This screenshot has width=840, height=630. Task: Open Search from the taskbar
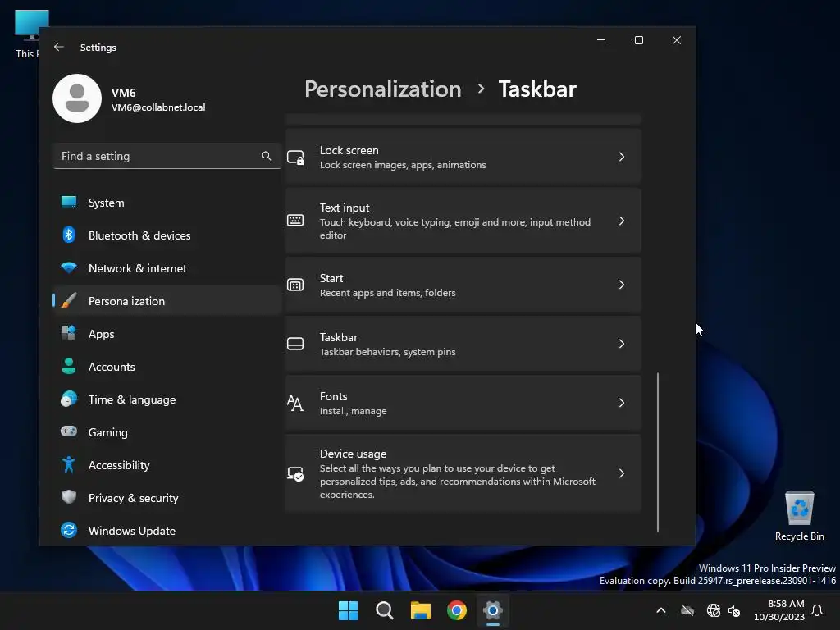tap(385, 610)
